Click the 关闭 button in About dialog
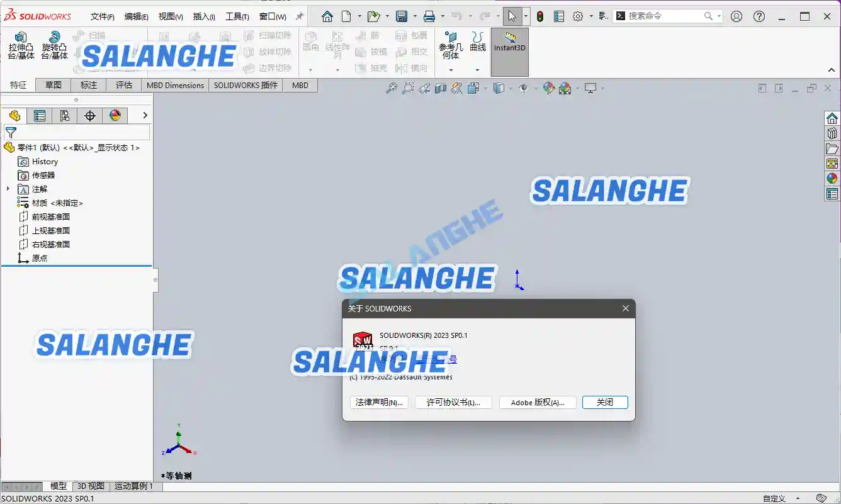The width and height of the screenshot is (841, 504). click(x=604, y=402)
